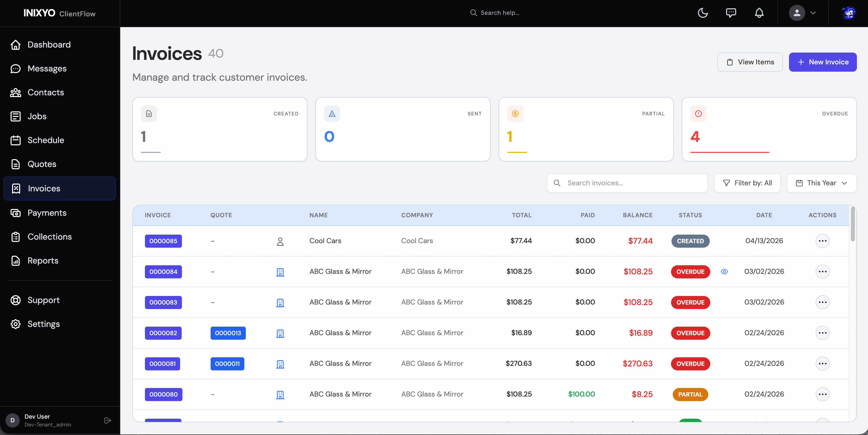This screenshot has width=868, height=435.
Task: Open Filter by: All dropdown
Action: (x=747, y=183)
